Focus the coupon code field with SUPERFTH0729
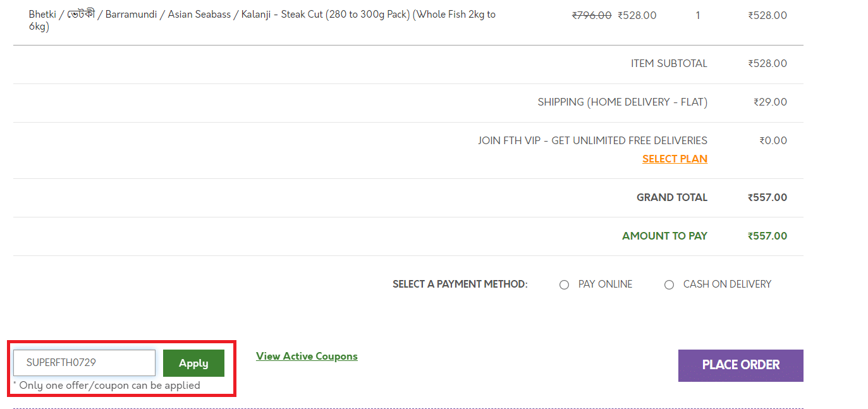The width and height of the screenshot is (868, 409). tap(84, 363)
